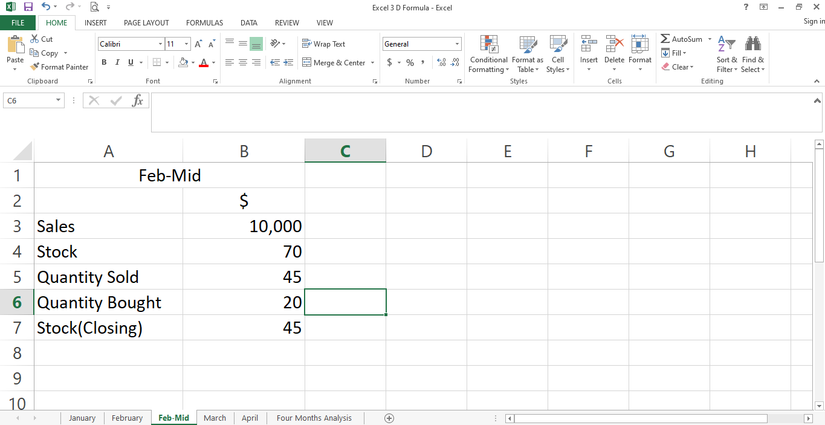Toggle italic formatting
The height and width of the screenshot is (425, 825).
[117, 62]
